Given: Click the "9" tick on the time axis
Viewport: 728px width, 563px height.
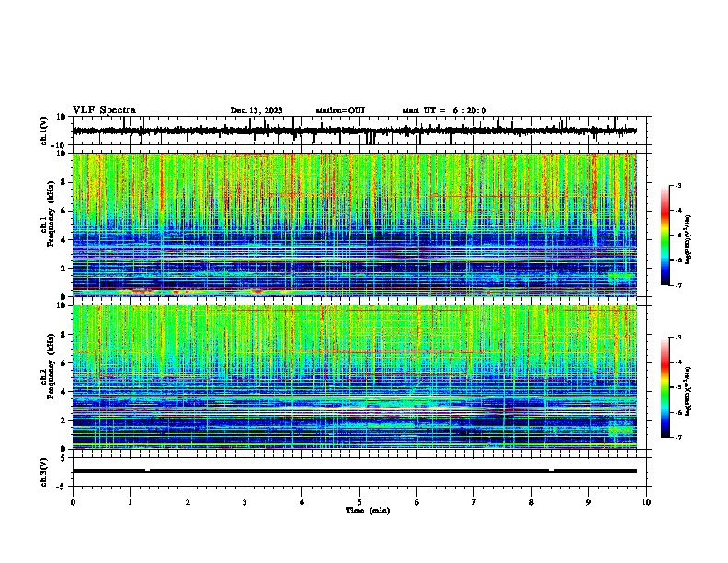Looking at the screenshot, I should point(588,502).
